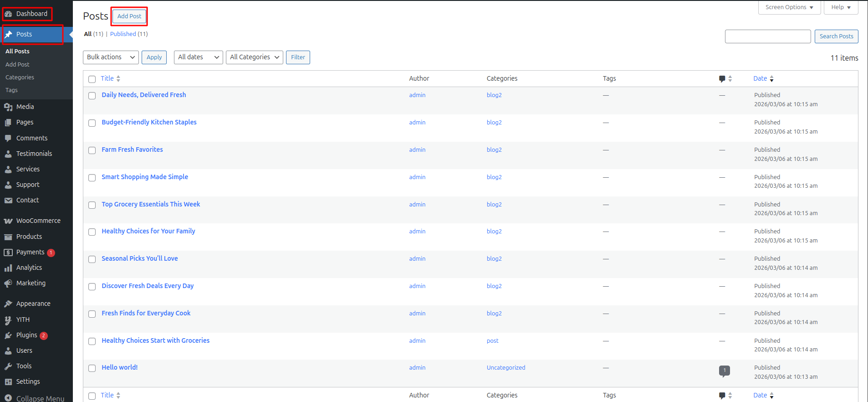Sort by Title in table footer

[111, 395]
